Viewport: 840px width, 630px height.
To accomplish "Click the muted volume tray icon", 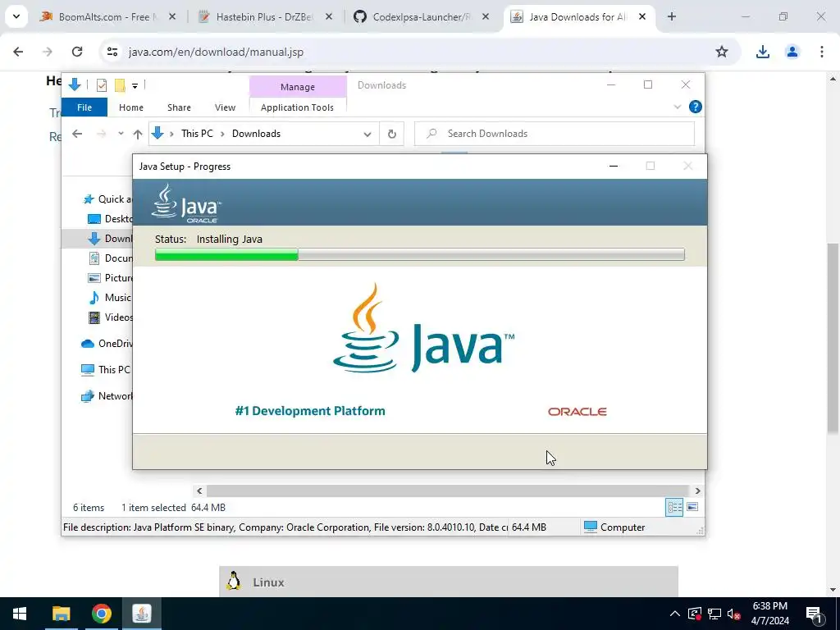I will (x=734, y=614).
